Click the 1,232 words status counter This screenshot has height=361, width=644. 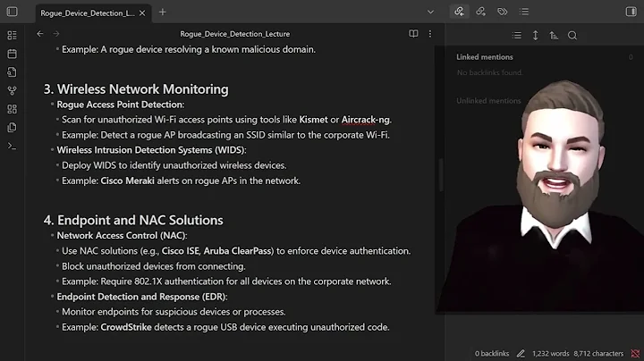pos(550,353)
